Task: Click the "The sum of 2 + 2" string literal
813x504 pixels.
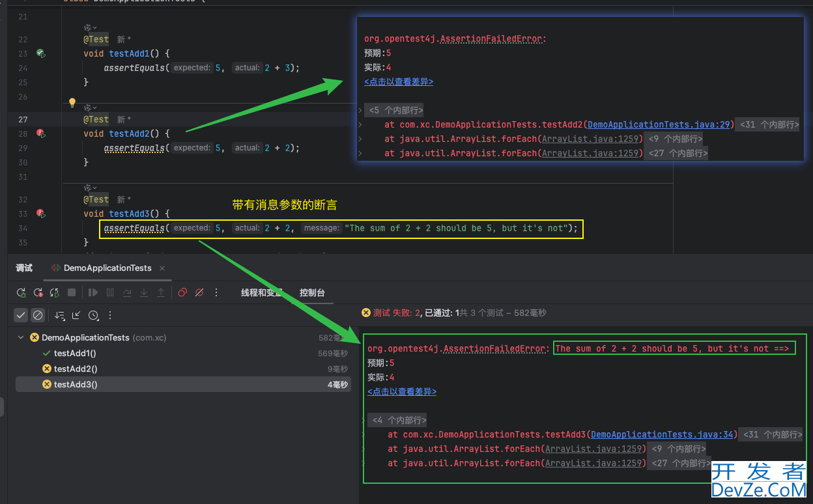Action: (457, 228)
